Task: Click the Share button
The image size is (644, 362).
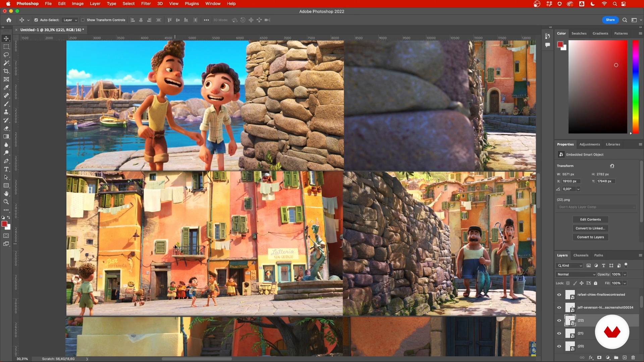Action: (610, 20)
